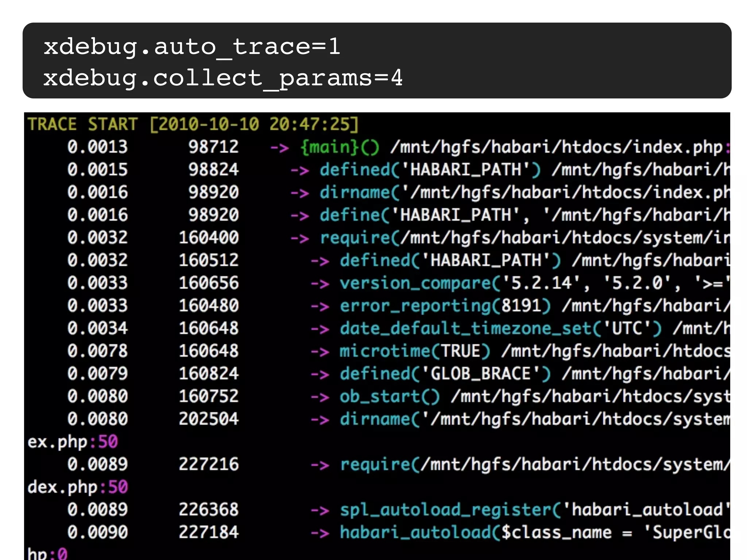The width and height of the screenshot is (747, 560).
Task: Click memory value 227216
Action: [209, 464]
